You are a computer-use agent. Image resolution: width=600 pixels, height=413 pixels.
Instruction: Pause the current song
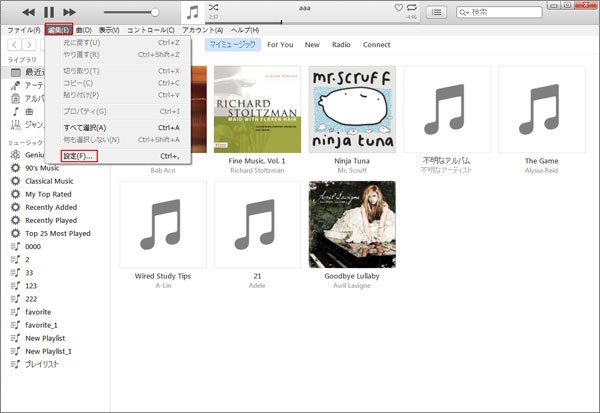coord(49,12)
